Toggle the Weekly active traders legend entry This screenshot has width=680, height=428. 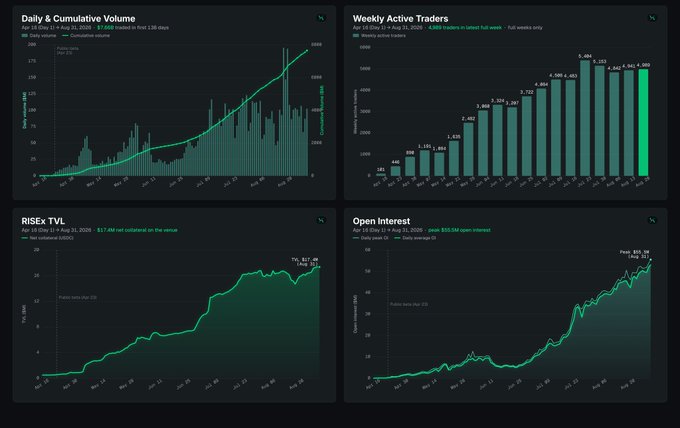point(379,36)
